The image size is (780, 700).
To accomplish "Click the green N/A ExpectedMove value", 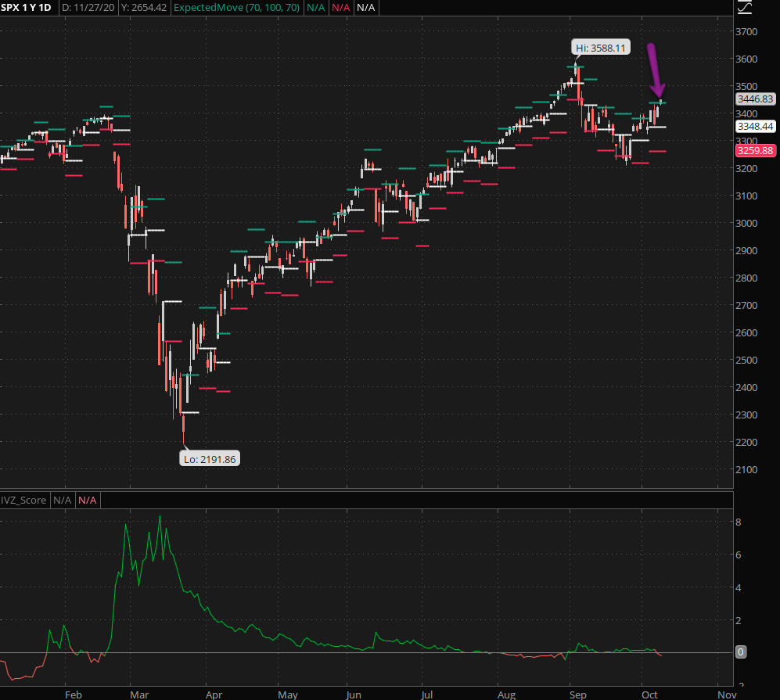I will [315, 8].
